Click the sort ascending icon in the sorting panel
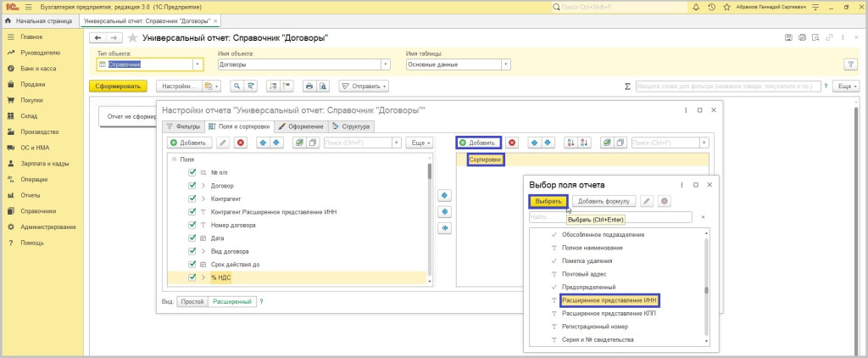Viewport: 868px width, 358px height. [570, 143]
